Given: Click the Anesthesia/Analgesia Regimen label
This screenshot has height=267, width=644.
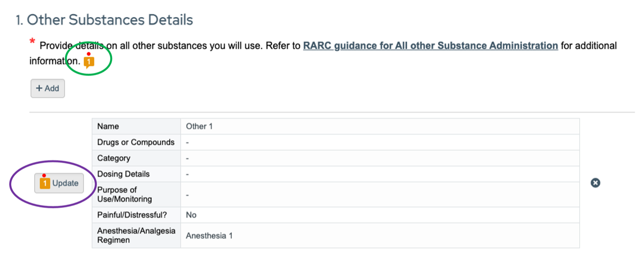Looking at the screenshot, I should coord(136,235).
